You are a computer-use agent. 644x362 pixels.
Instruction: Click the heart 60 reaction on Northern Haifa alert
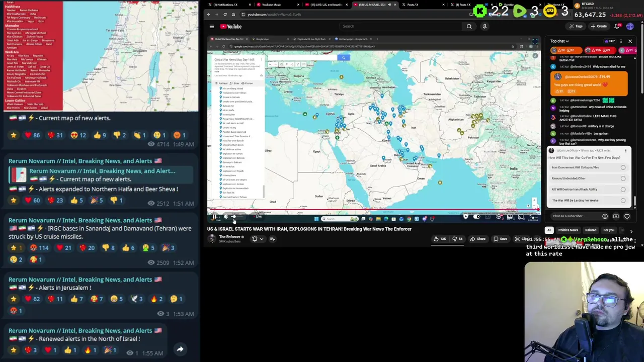click(x=32, y=200)
